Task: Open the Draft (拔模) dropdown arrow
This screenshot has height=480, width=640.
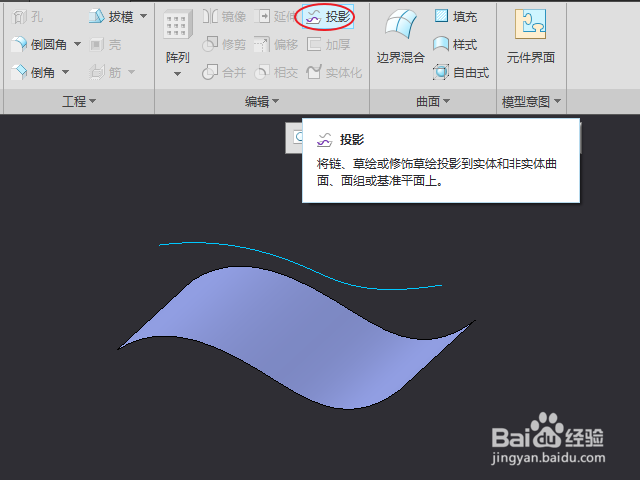Action: (x=143, y=16)
